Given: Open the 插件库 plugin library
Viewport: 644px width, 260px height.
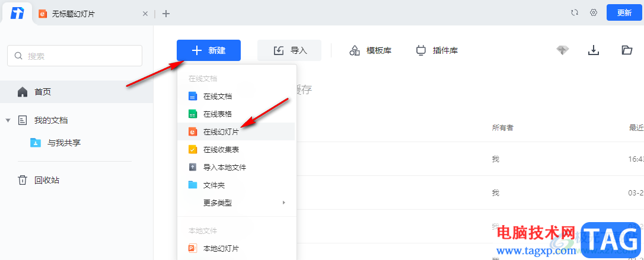Looking at the screenshot, I should click(437, 50).
